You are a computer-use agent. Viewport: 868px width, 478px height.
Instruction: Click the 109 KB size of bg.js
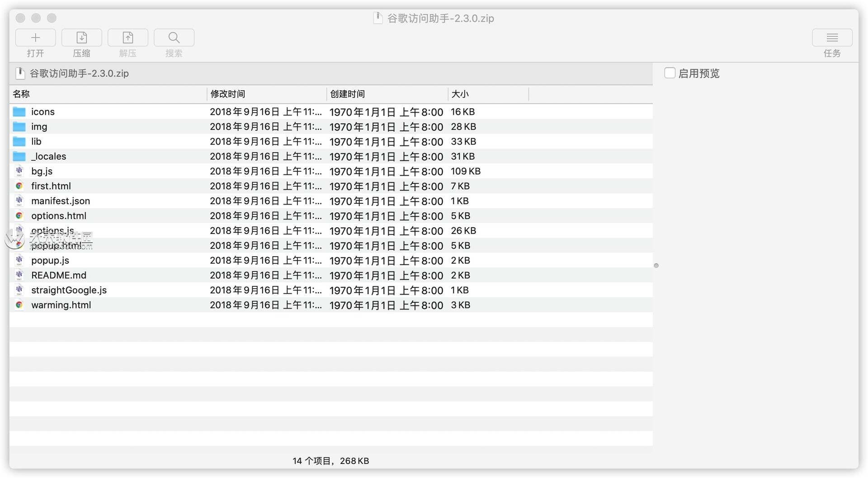466,171
